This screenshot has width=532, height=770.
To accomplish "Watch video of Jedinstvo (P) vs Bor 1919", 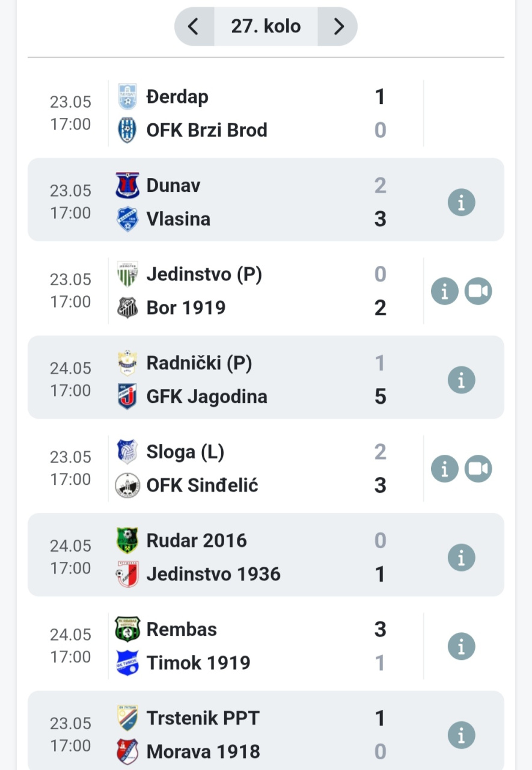I will point(478,292).
